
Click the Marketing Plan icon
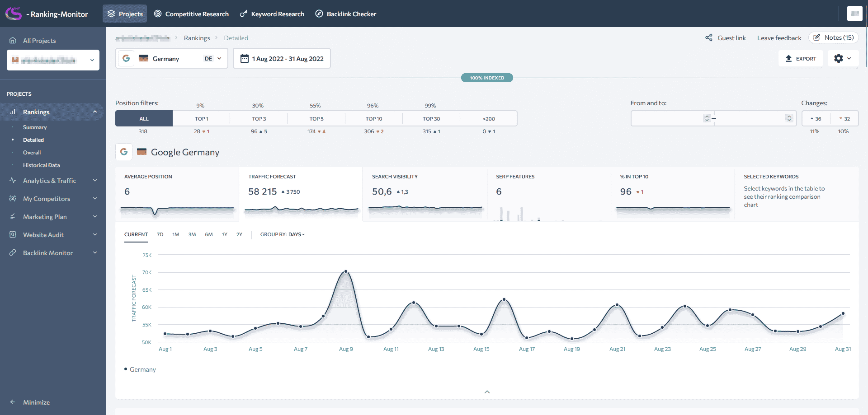point(13,216)
